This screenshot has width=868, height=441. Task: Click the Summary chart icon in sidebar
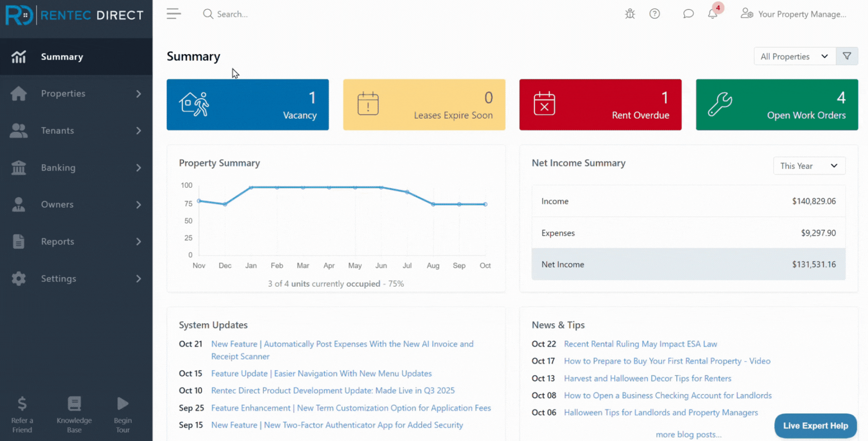pyautogui.click(x=18, y=57)
